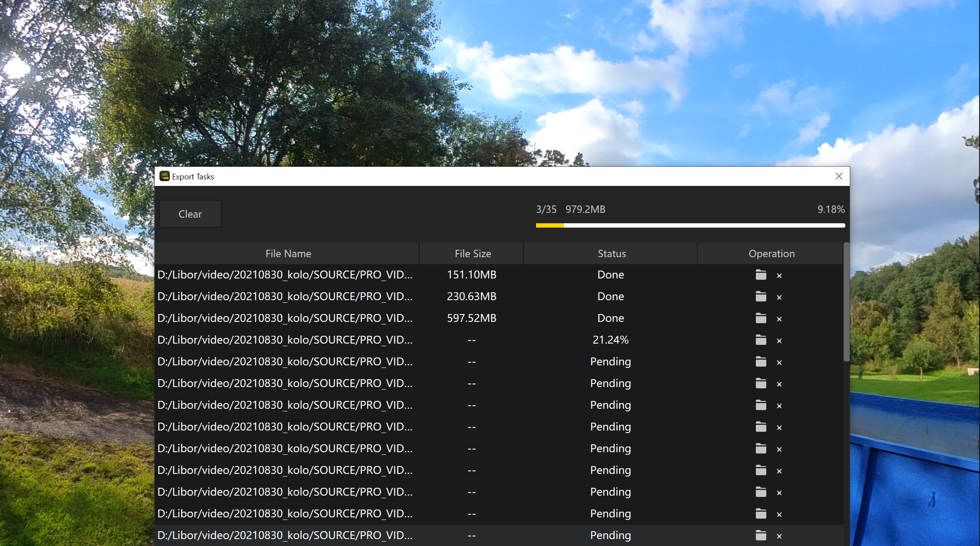Open folder for the 151.10MB export
Image resolution: width=980 pixels, height=546 pixels.
pos(761,275)
